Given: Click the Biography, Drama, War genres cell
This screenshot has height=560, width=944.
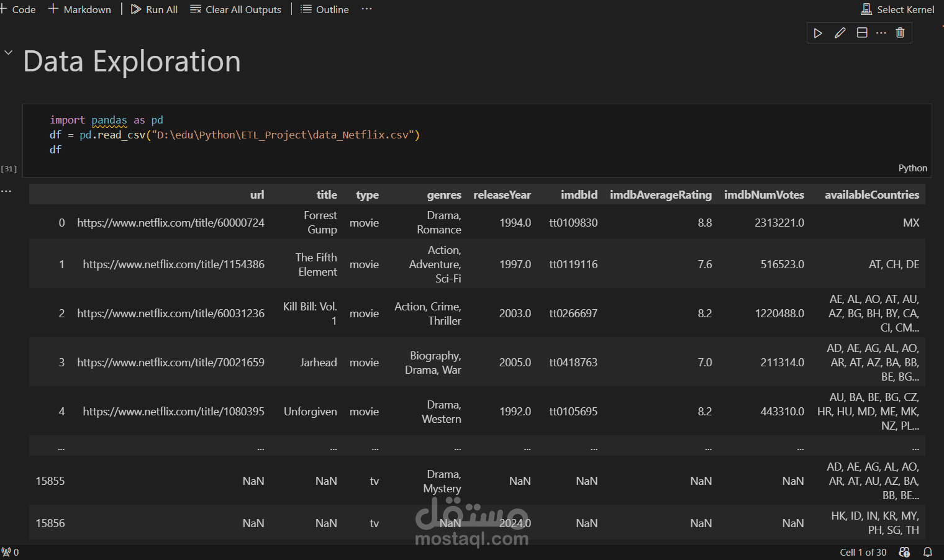Looking at the screenshot, I should coord(433,363).
